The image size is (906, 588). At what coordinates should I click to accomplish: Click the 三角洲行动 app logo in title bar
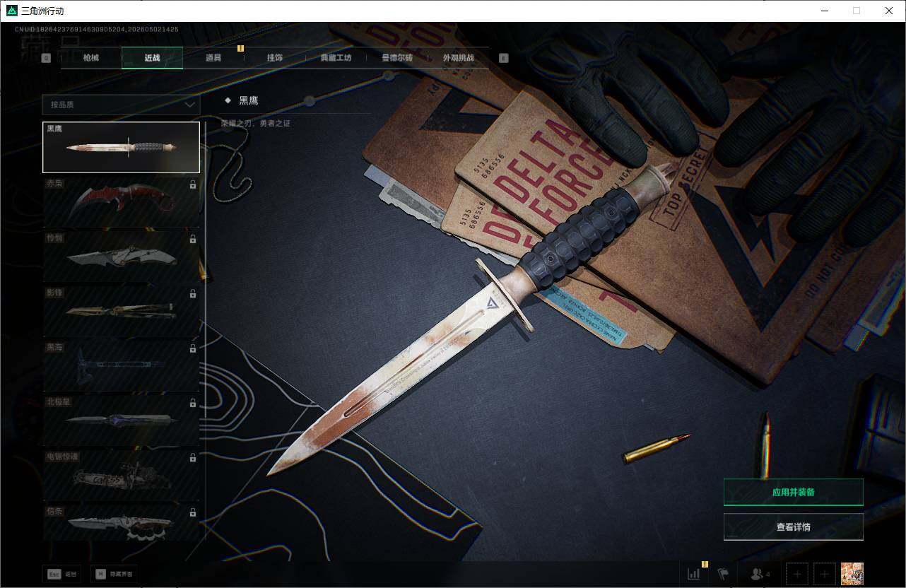pyautogui.click(x=12, y=11)
